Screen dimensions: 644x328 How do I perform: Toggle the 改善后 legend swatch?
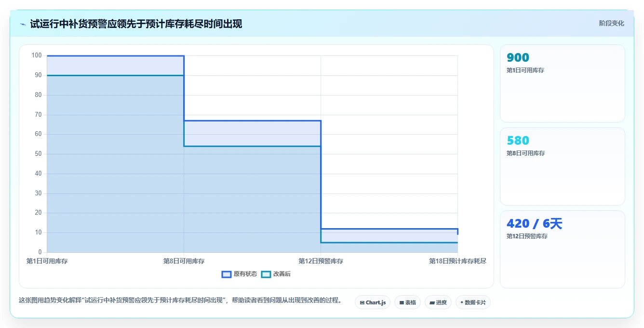coord(266,274)
